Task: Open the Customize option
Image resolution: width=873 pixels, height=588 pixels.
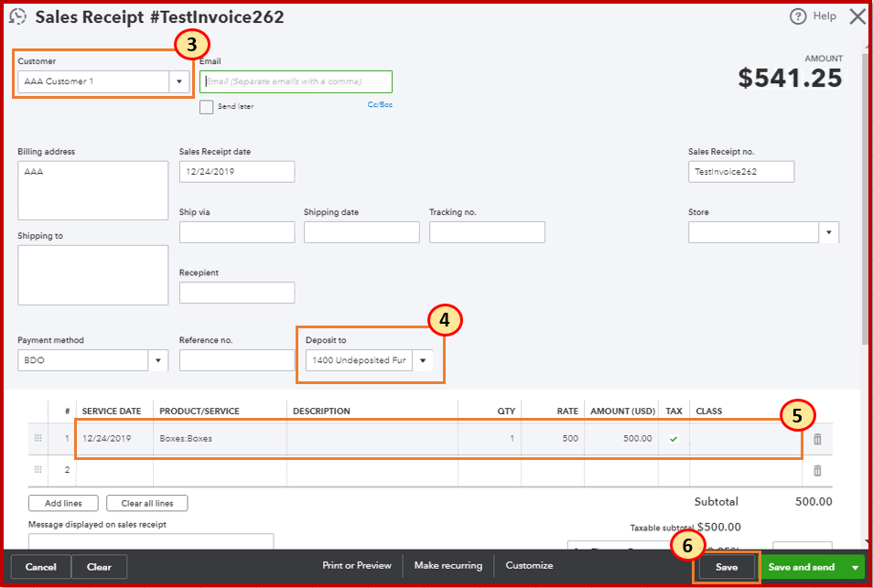Action: pos(530,565)
